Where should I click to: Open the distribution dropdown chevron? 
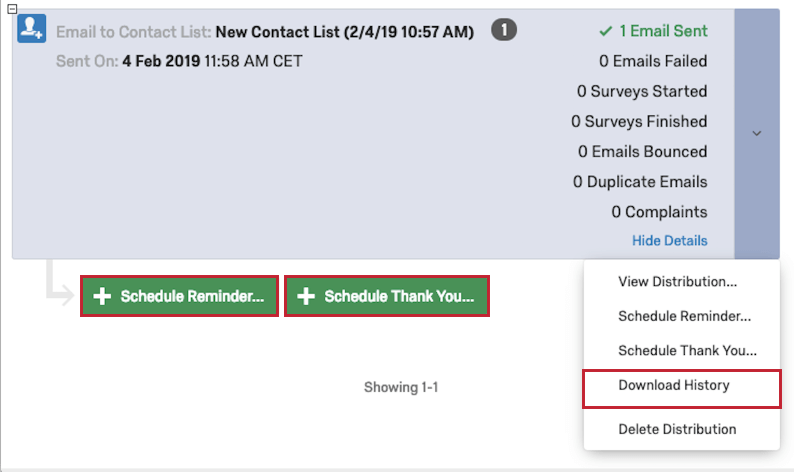pyautogui.click(x=757, y=134)
